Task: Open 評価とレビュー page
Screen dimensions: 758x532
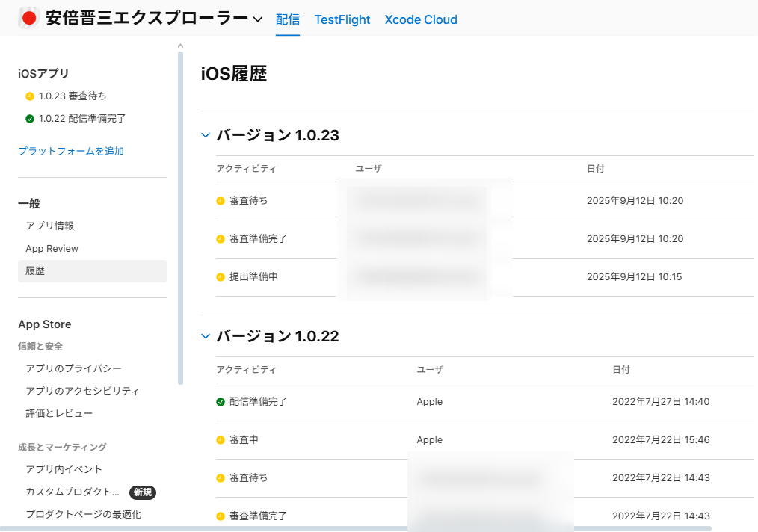Action: pyautogui.click(x=59, y=413)
